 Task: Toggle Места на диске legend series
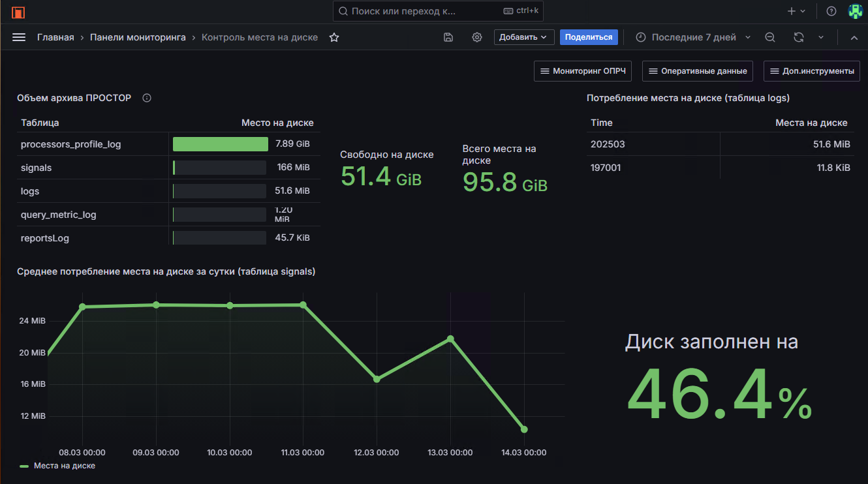tap(64, 466)
